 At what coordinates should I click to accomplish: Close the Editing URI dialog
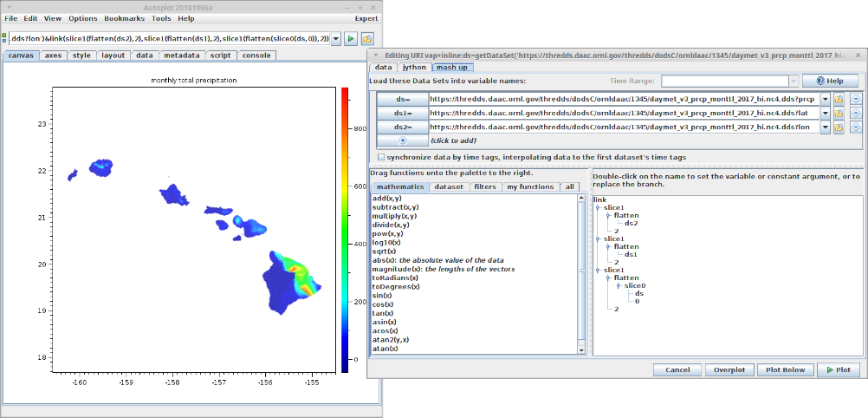coord(858,56)
